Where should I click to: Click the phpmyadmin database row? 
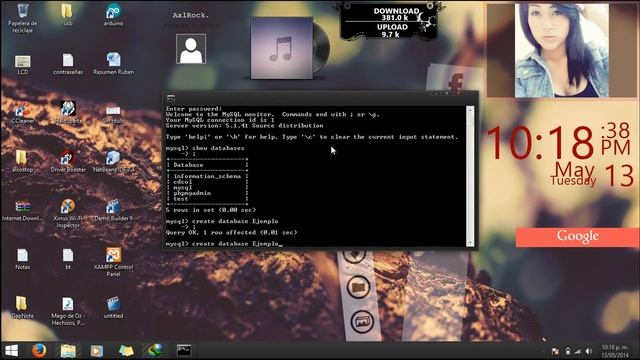pos(192,193)
